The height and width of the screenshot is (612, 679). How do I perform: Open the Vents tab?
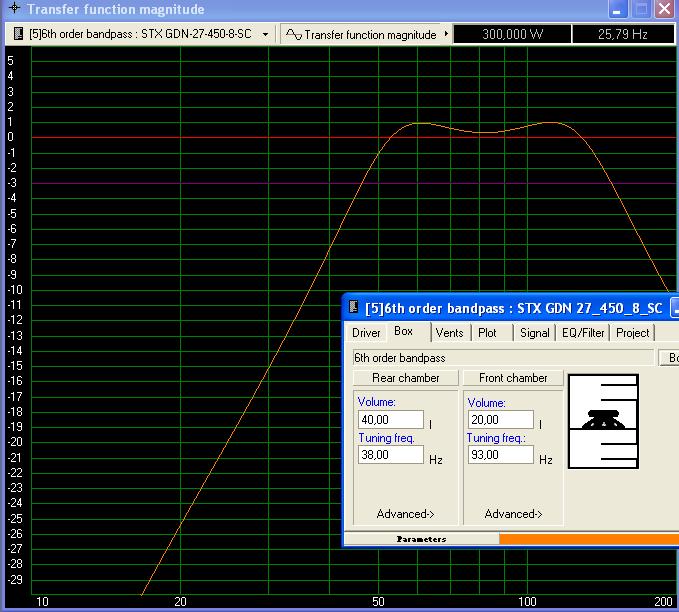(449, 333)
